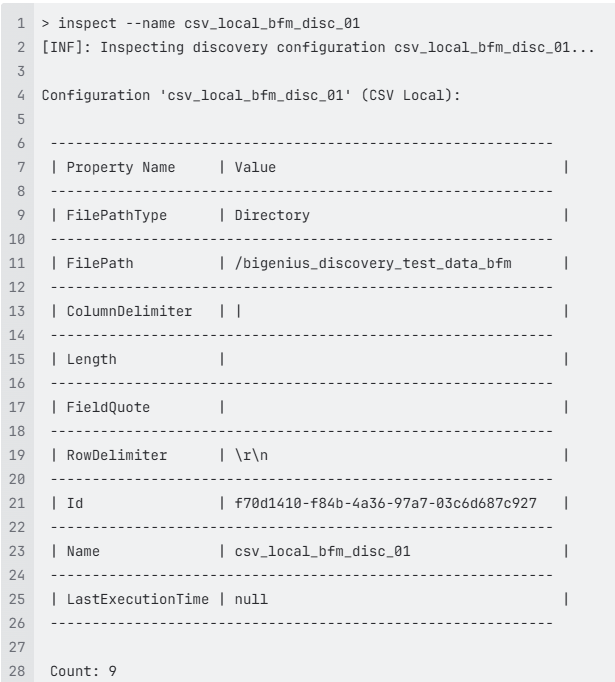Viewport: 615px width, 682px height.
Task: Click the [INF] log message line
Action: click(318, 47)
